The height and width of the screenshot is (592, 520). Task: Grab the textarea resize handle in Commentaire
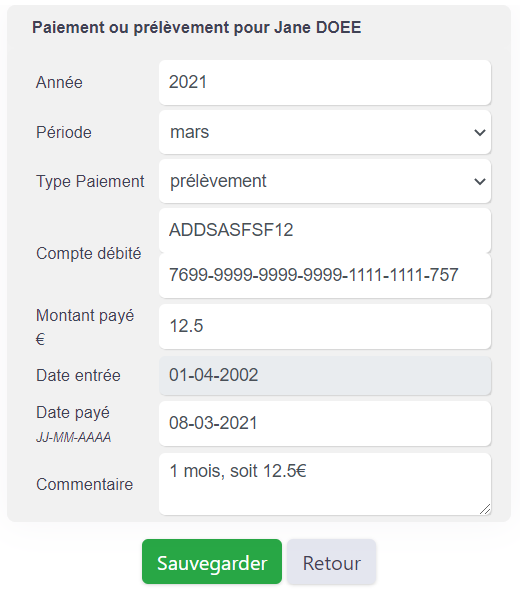[x=485, y=509]
